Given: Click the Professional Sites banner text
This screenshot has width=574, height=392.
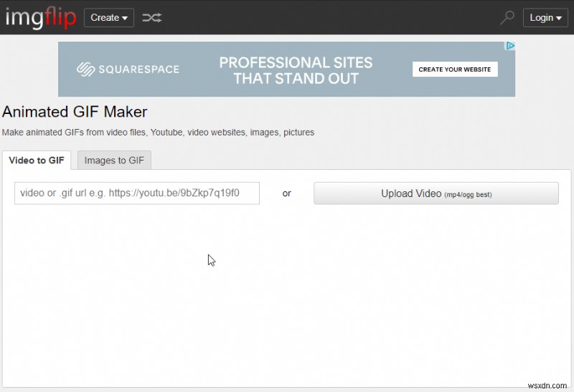Looking at the screenshot, I should pyautogui.click(x=296, y=70).
